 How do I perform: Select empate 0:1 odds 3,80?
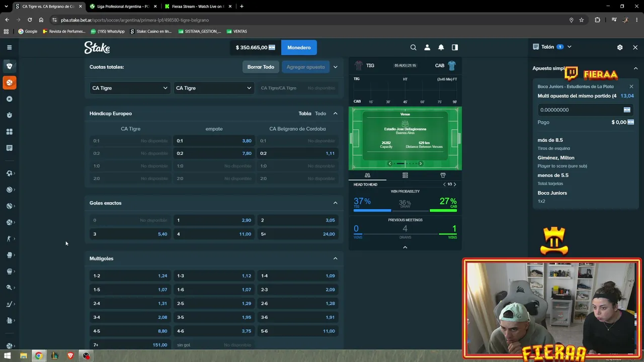[214, 141]
